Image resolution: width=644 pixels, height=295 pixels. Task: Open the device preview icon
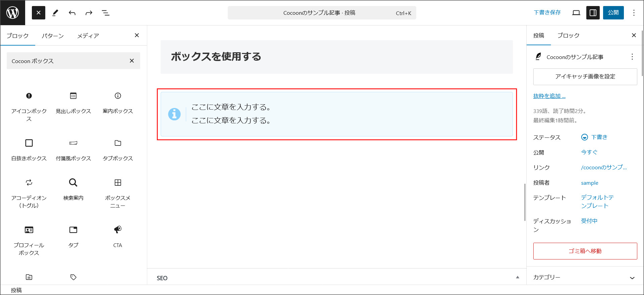576,13
